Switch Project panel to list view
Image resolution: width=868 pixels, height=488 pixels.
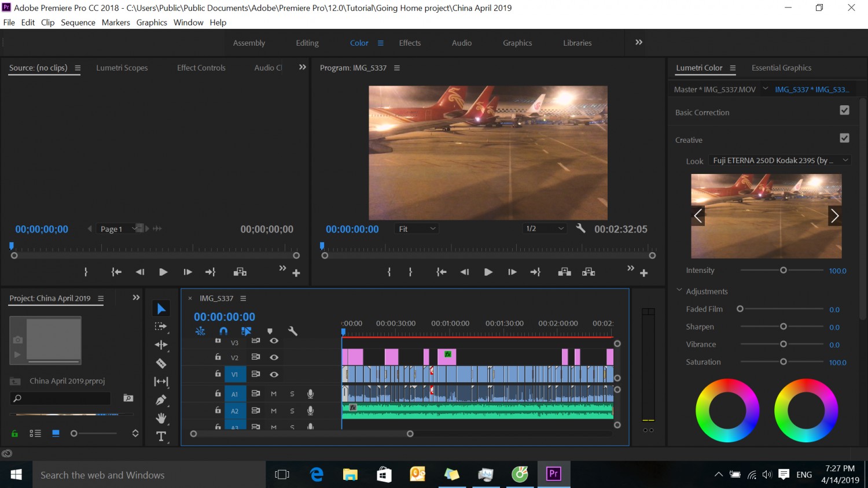point(35,433)
